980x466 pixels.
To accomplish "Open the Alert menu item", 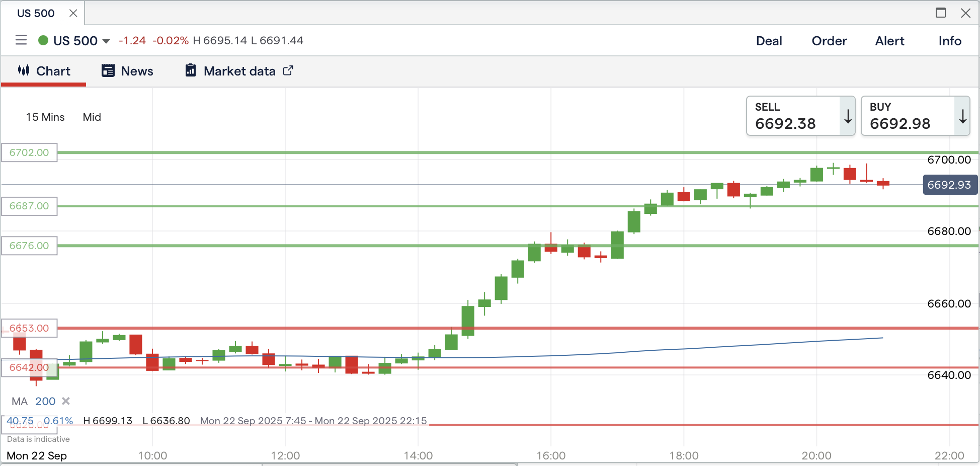I will (889, 41).
